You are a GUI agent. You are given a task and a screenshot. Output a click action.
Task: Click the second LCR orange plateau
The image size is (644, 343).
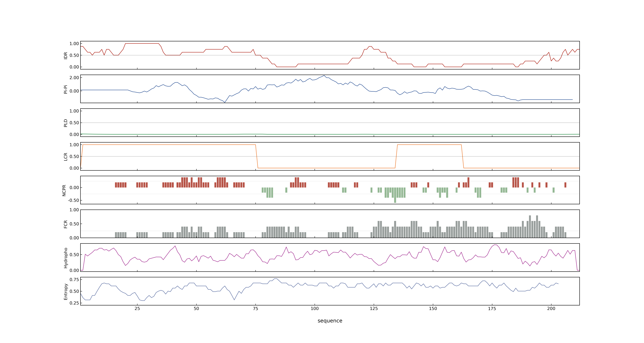click(429, 145)
